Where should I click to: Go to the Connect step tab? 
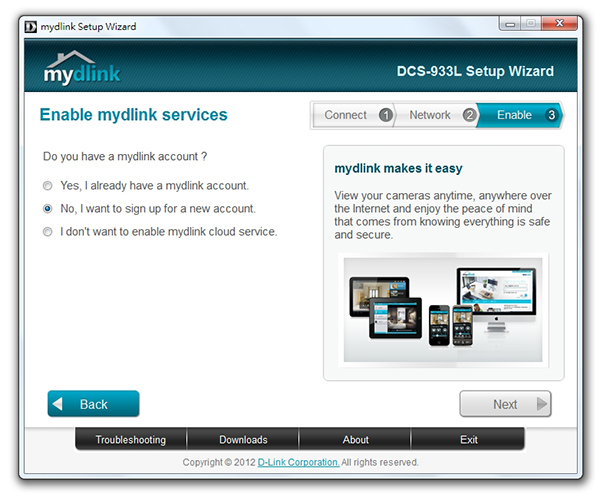(346, 116)
